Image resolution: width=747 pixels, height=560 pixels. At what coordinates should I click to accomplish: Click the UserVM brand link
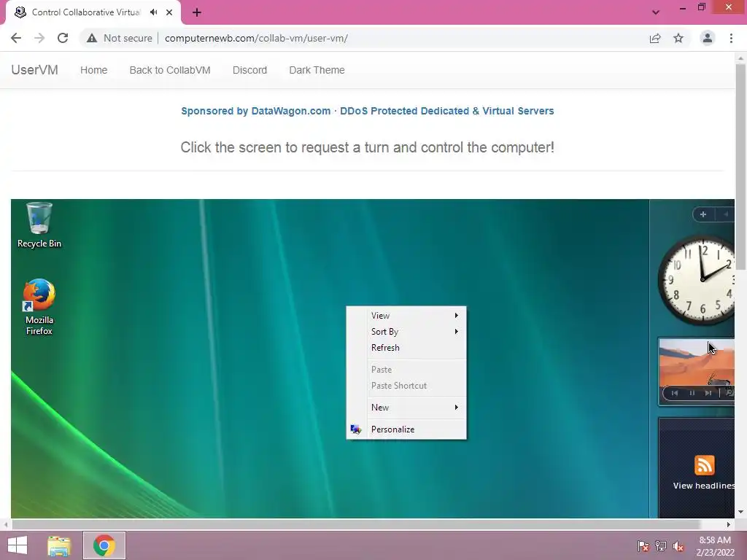coord(35,70)
